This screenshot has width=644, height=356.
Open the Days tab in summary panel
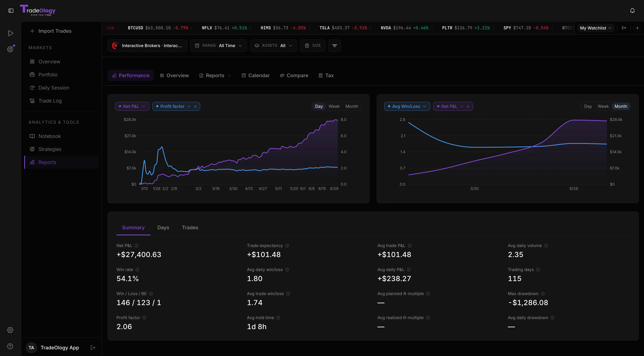point(163,228)
